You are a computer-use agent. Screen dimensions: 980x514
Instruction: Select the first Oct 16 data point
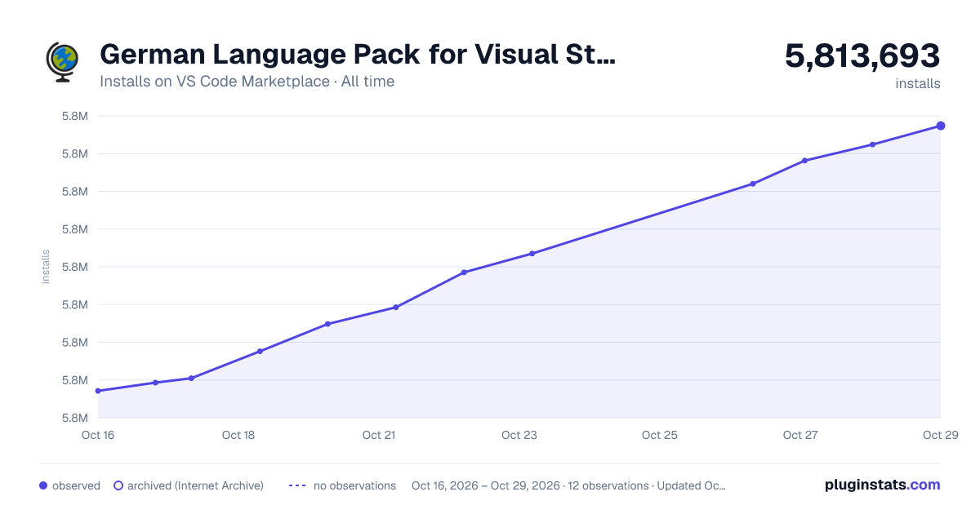[x=98, y=391]
